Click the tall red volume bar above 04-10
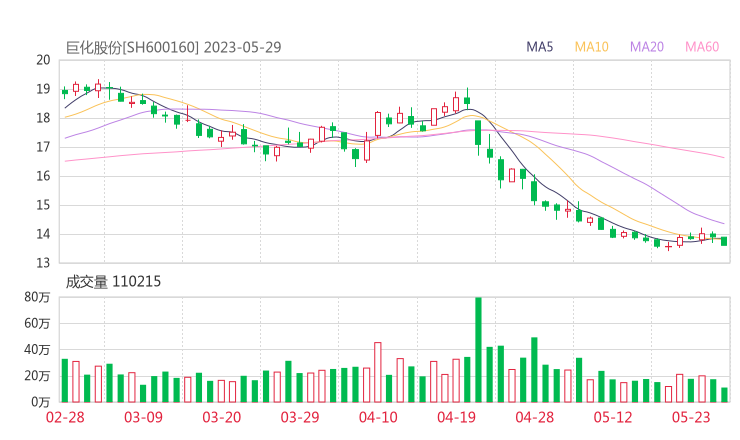This screenshot has height=440, width=740. [x=378, y=372]
